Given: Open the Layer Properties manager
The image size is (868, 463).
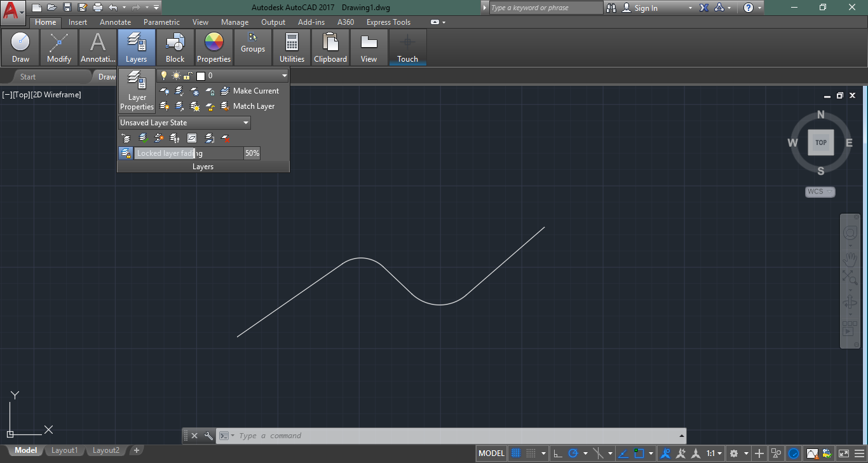Looking at the screenshot, I should point(137,90).
